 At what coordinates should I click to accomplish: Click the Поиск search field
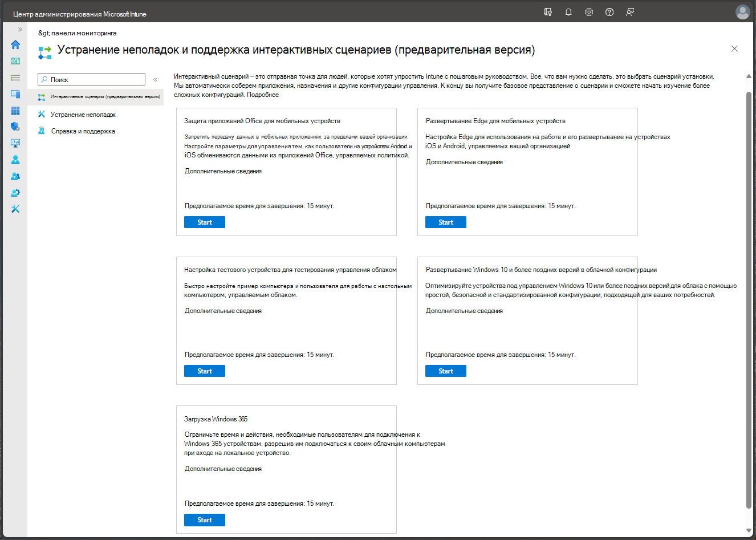91,79
